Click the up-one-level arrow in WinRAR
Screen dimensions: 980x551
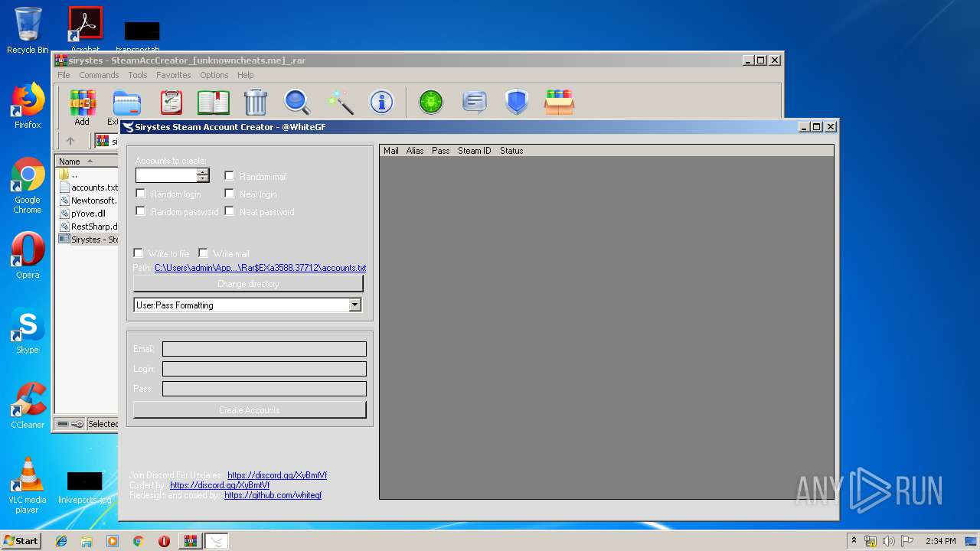tap(70, 141)
